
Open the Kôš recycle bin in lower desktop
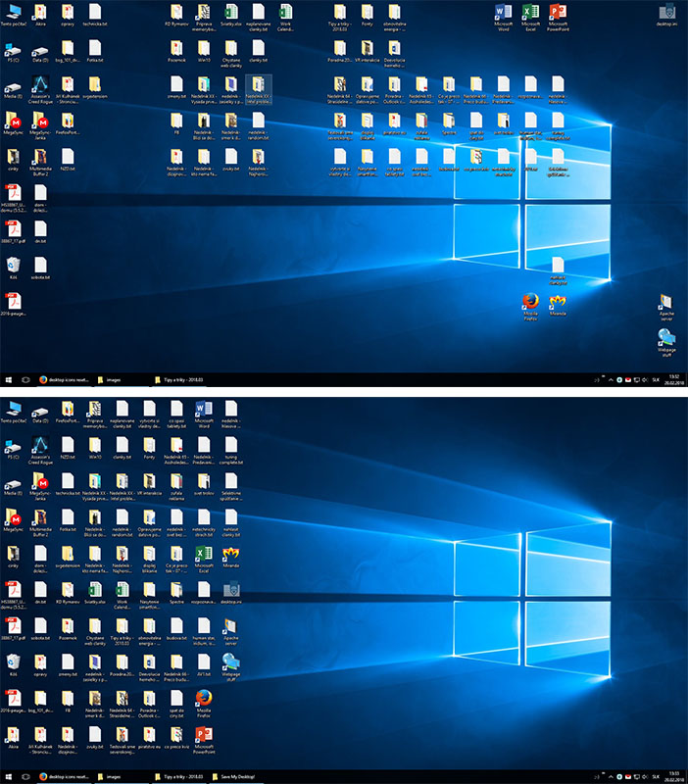click(x=12, y=661)
